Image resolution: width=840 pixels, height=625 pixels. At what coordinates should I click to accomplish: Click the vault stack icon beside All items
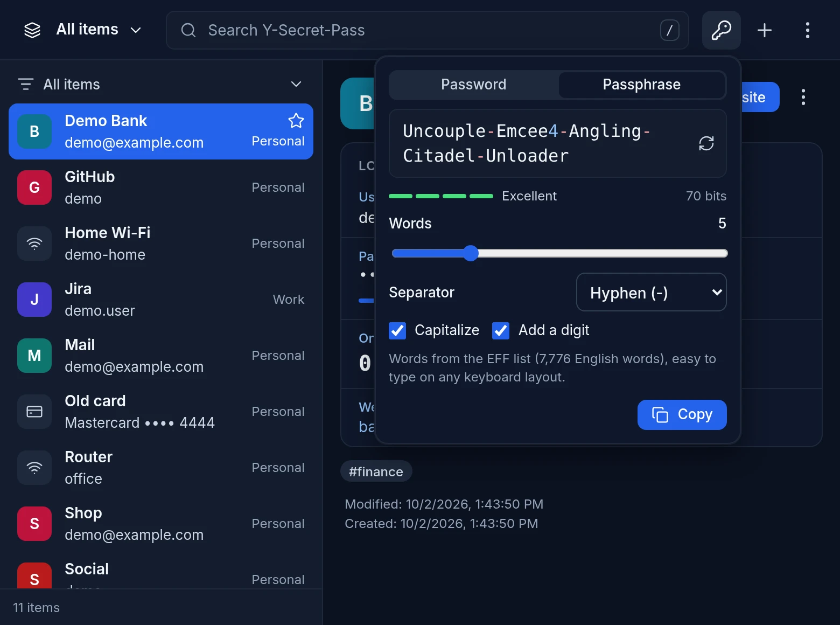tap(32, 30)
